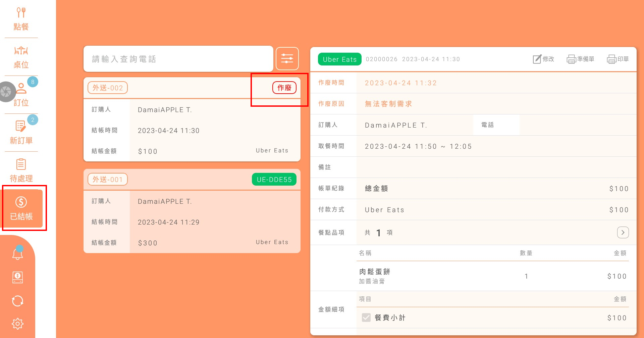This screenshot has height=338, width=644.
Task: Click the 作廢 voided status tag
Action: point(284,88)
